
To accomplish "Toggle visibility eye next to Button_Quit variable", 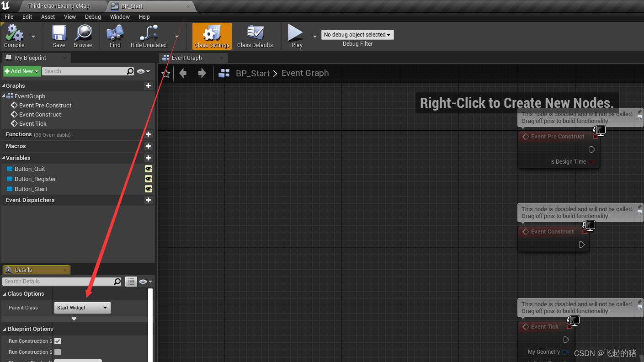I will click(148, 169).
